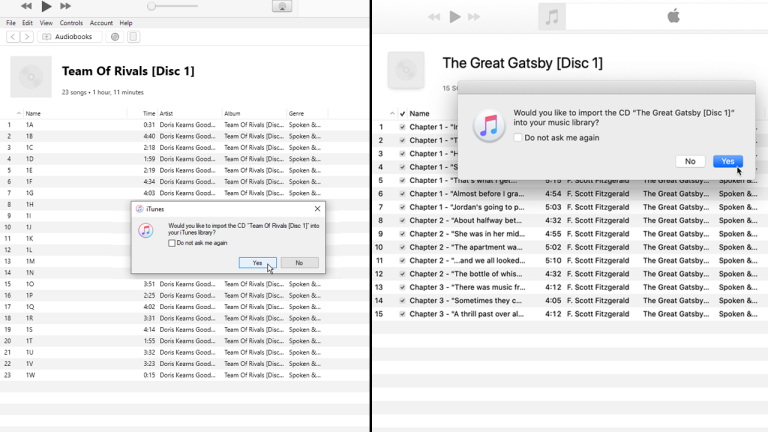Screen dimensions: 768x432
Task: Uncheck Great Gatsby track 6 checkbox
Action: [402, 194]
